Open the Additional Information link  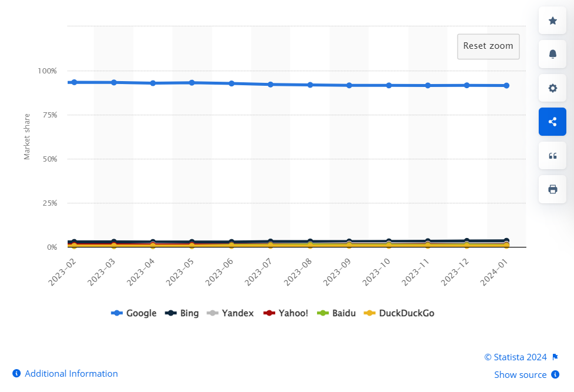point(71,374)
